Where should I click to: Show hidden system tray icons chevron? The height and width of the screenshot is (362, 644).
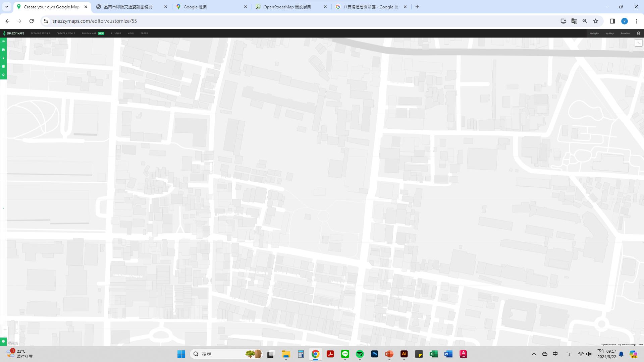(x=534, y=354)
